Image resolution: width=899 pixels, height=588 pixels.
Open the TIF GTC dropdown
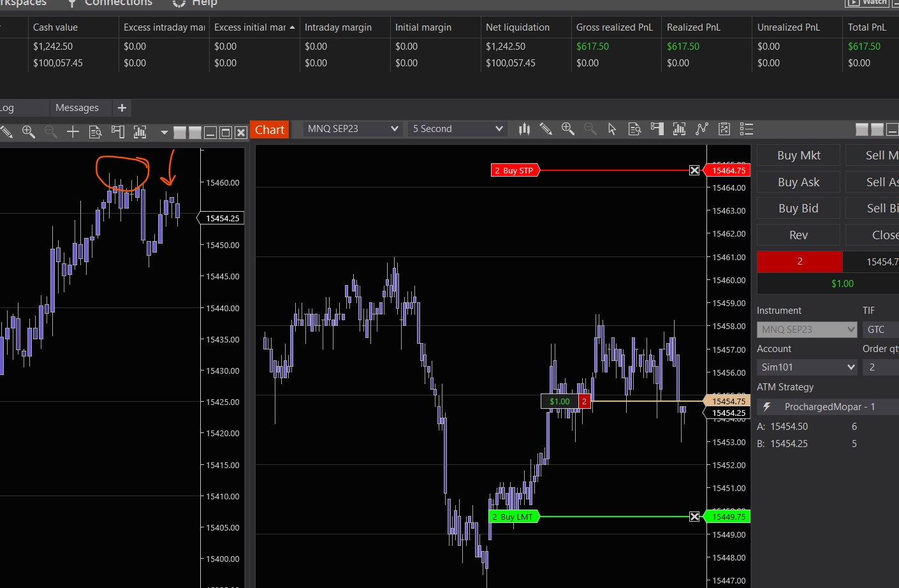tap(881, 330)
